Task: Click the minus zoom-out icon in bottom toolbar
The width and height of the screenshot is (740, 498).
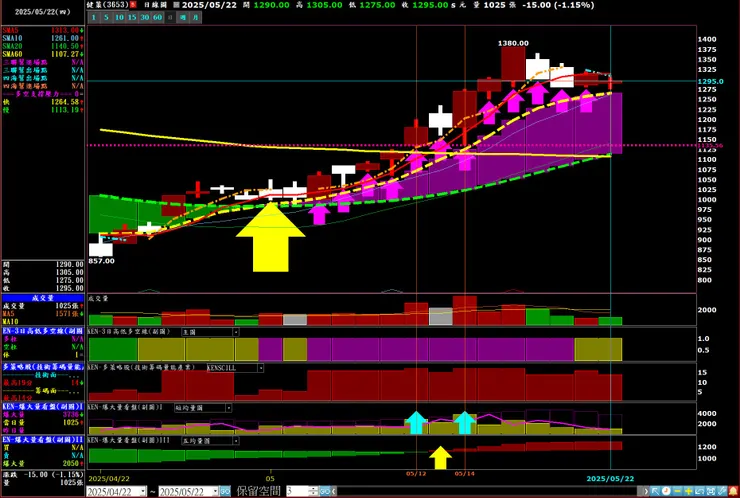Action: (677, 491)
